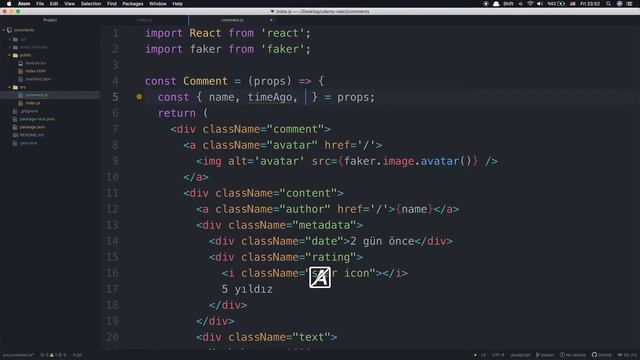Click the date and time Fri 23:52
640x360 pixels.
point(590,4)
